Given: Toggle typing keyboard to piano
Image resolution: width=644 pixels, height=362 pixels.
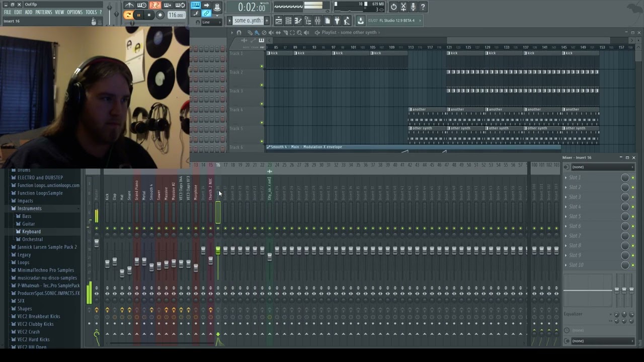Looking at the screenshot, I should click(195, 5).
